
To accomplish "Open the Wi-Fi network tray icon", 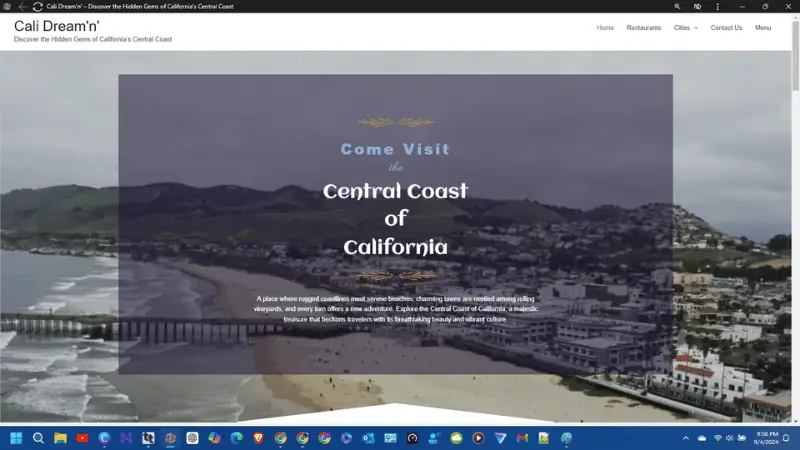I will [x=717, y=438].
